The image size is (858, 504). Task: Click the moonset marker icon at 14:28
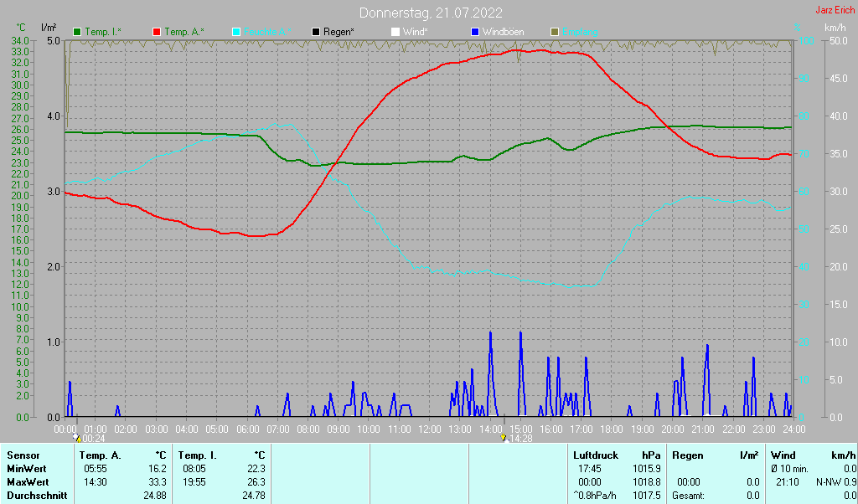(504, 437)
